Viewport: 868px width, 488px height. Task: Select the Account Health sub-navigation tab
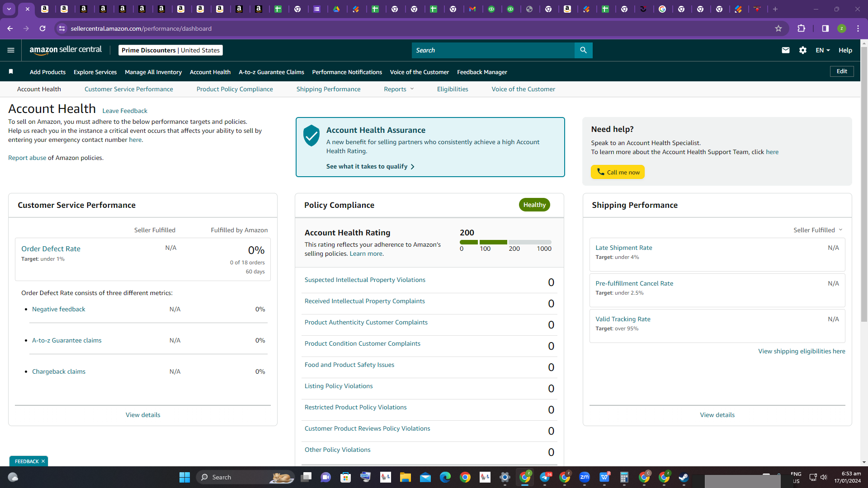(39, 89)
